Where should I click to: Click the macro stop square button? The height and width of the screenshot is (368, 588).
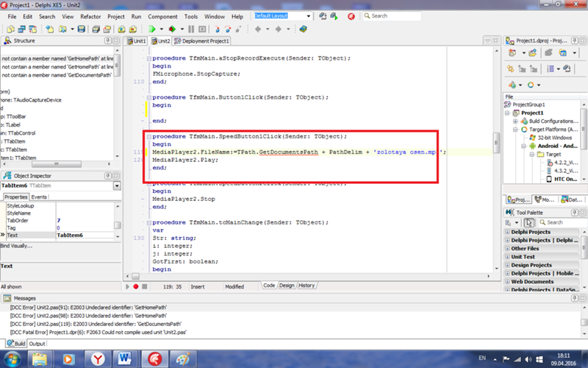pos(144,286)
